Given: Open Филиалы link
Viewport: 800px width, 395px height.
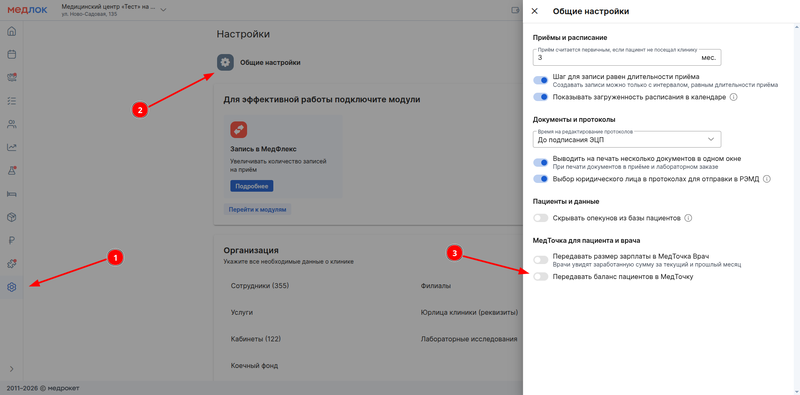Looking at the screenshot, I should pos(436,286).
